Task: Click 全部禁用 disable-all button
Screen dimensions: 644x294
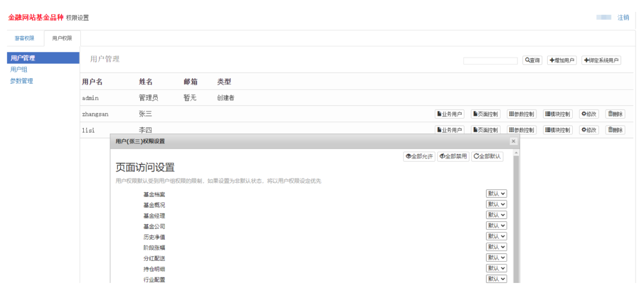Action: pyautogui.click(x=453, y=156)
